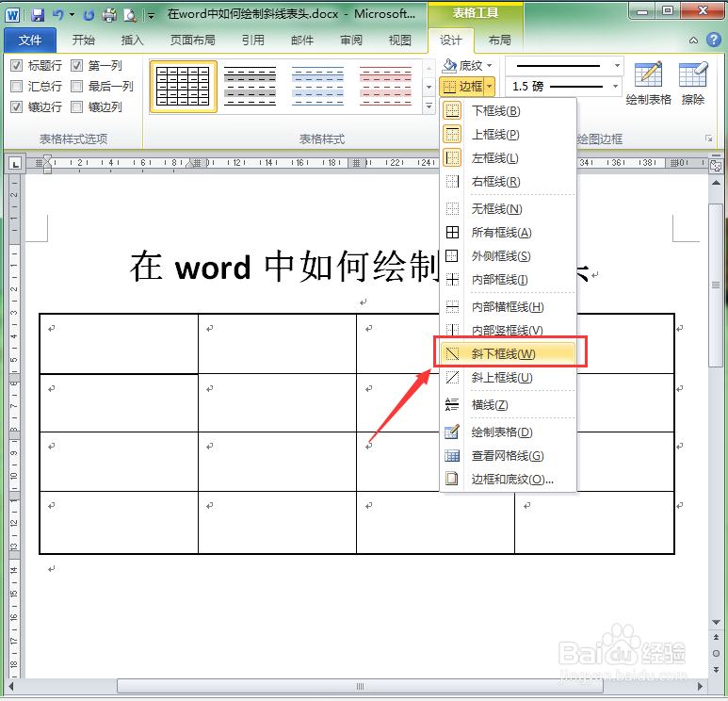
Task: Check the 最后一列 last column checkbox
Action: (76, 87)
